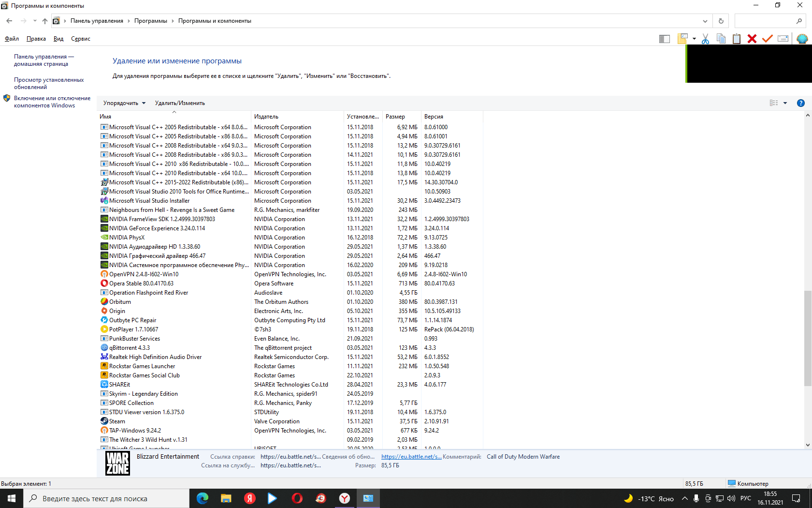This screenshot has height=508, width=812.
Task: Open the Сервис menu
Action: (81, 39)
